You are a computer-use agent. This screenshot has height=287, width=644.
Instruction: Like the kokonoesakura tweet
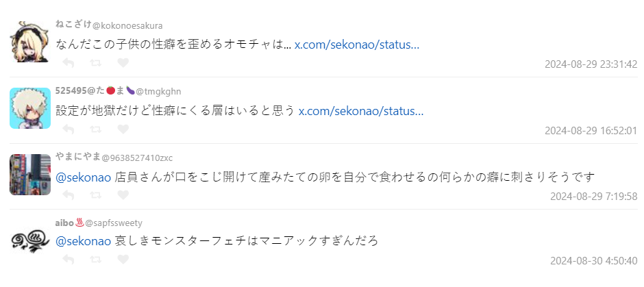[123, 63]
